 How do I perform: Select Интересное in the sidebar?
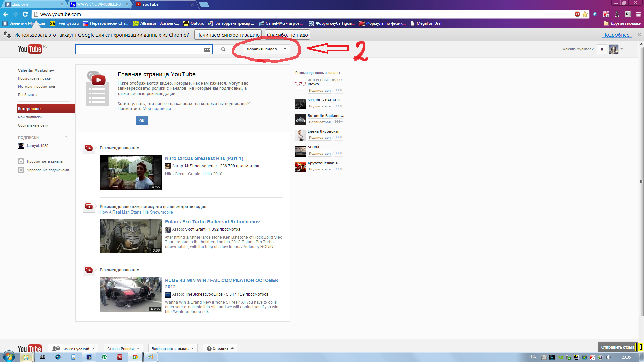click(46, 109)
